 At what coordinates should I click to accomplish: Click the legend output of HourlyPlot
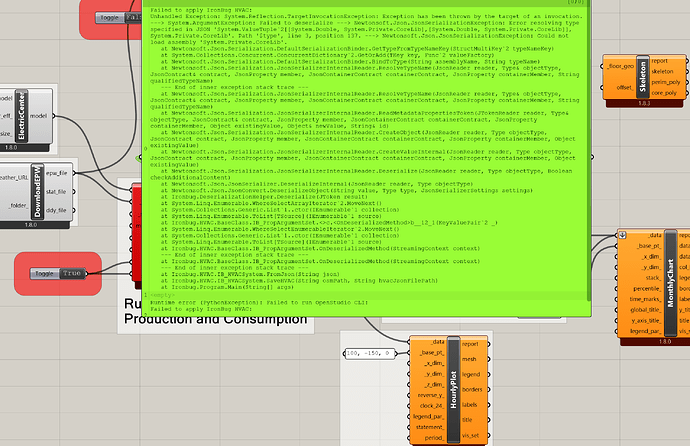(471, 374)
